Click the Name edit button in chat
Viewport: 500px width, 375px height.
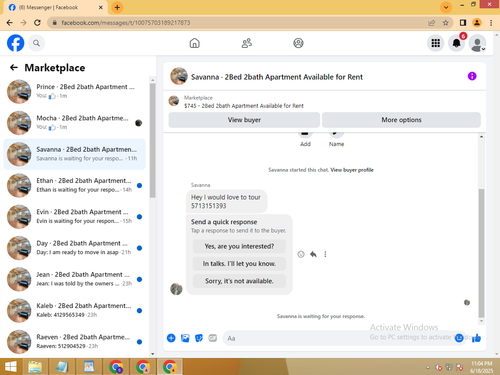[336, 138]
